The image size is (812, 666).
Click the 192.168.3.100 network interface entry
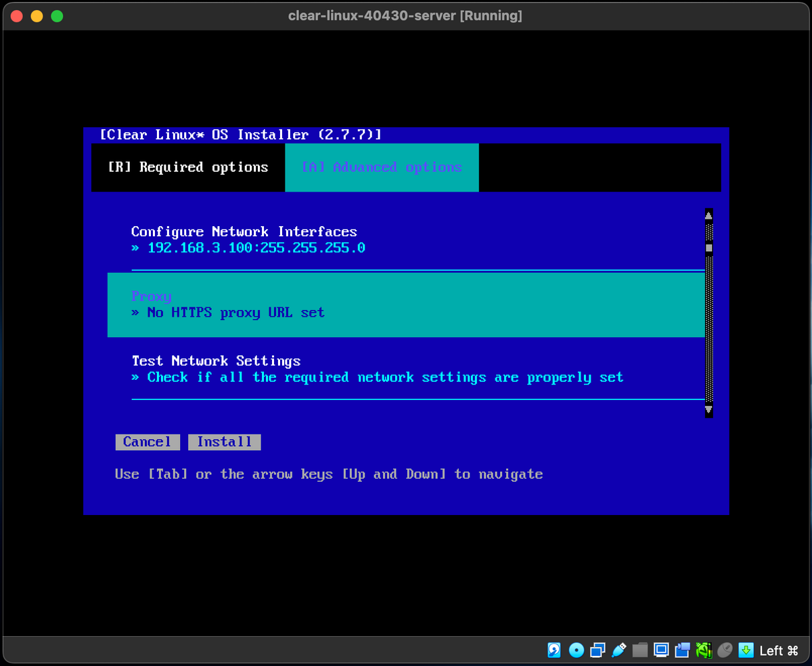256,248
